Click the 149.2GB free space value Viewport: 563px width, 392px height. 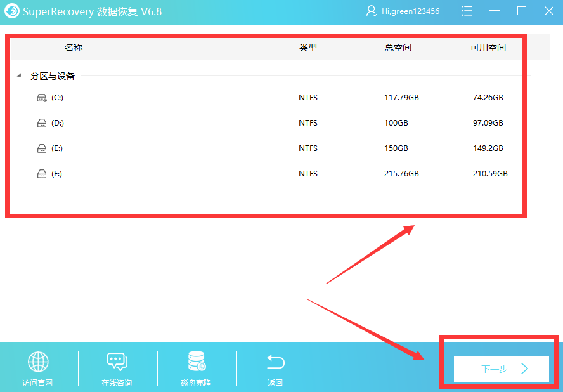pyautogui.click(x=488, y=148)
